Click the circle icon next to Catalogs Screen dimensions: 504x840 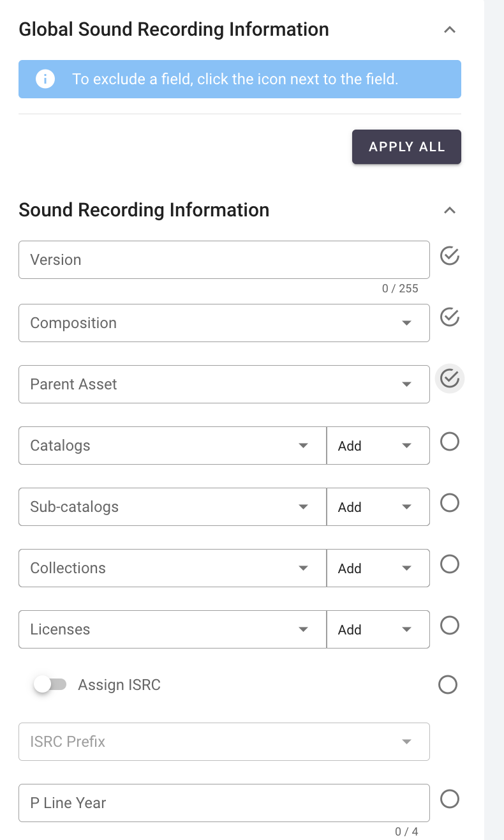point(450,442)
